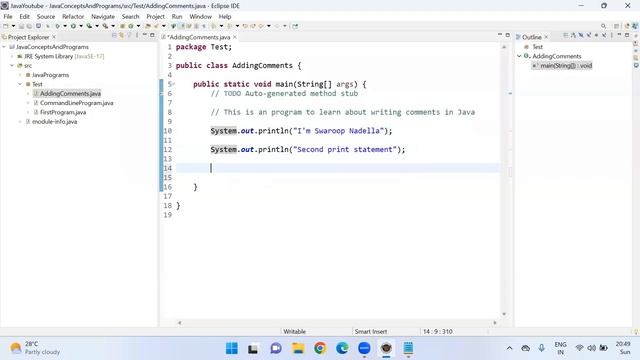
Task: Click the Save All toolbar icon
Action: [29, 26]
